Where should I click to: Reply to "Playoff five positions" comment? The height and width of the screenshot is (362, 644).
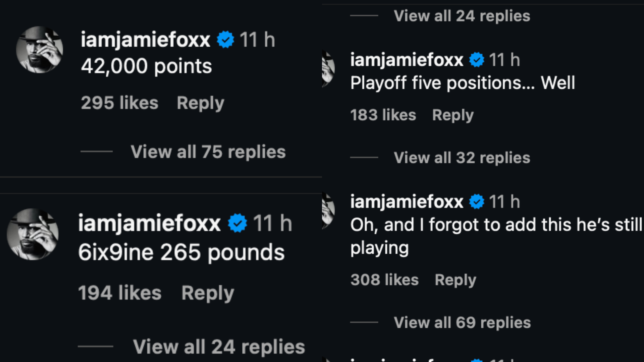pyautogui.click(x=453, y=115)
